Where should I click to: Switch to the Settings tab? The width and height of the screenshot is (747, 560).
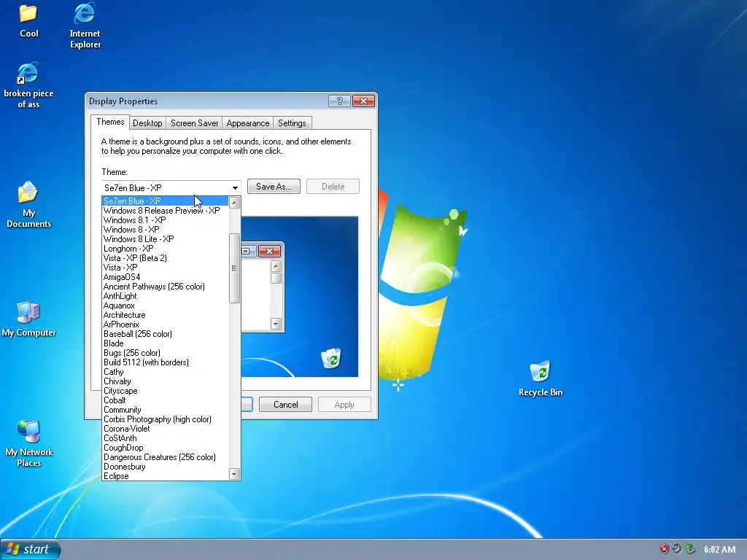coord(292,123)
